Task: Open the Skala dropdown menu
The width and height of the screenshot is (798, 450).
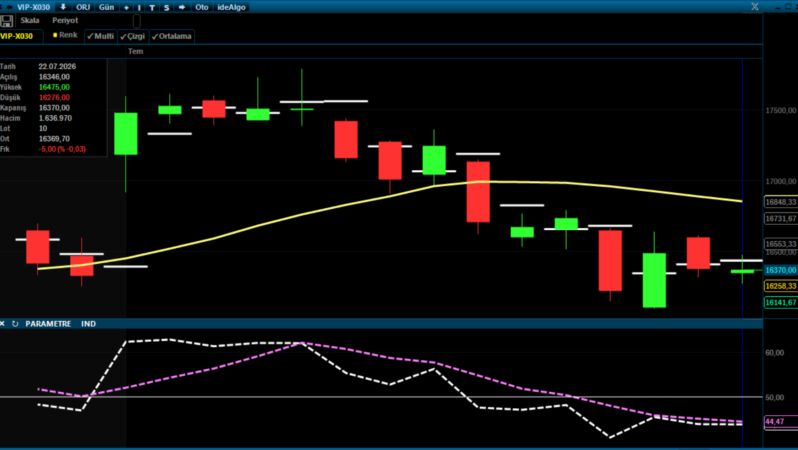Action: [x=30, y=20]
